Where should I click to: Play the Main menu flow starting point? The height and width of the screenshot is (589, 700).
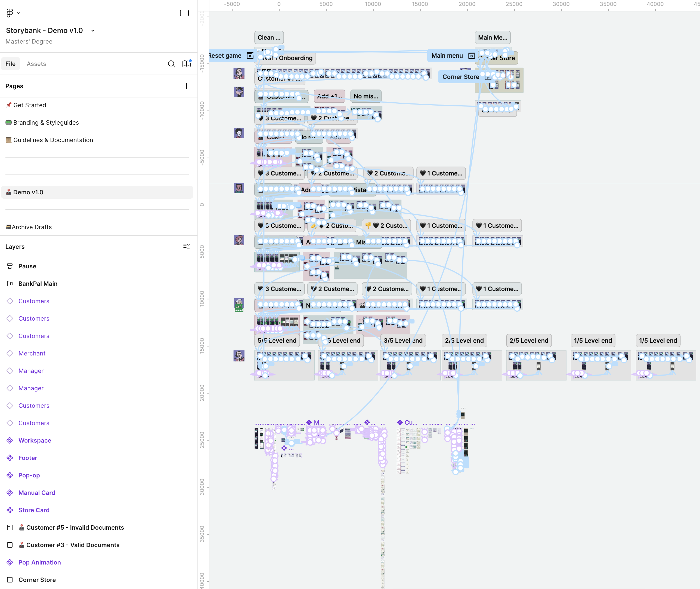(471, 56)
